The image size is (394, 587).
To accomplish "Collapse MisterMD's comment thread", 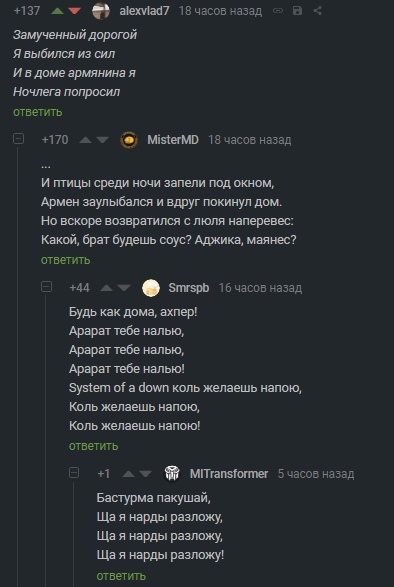I will click(18, 139).
